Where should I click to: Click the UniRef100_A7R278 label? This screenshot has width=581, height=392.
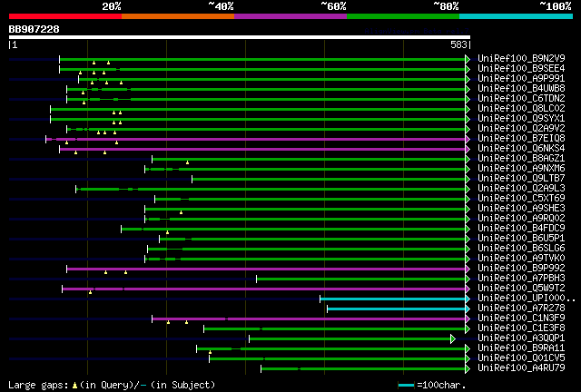click(521, 309)
